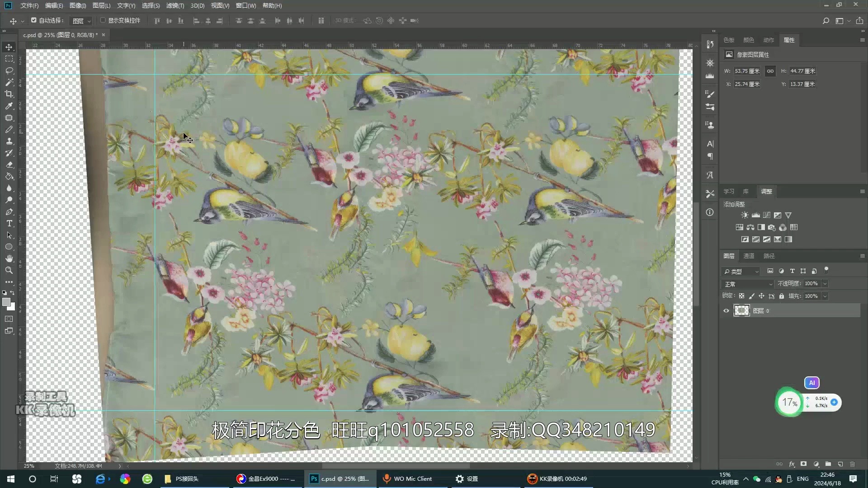Add a Levels adjustment layer

pos(755,215)
